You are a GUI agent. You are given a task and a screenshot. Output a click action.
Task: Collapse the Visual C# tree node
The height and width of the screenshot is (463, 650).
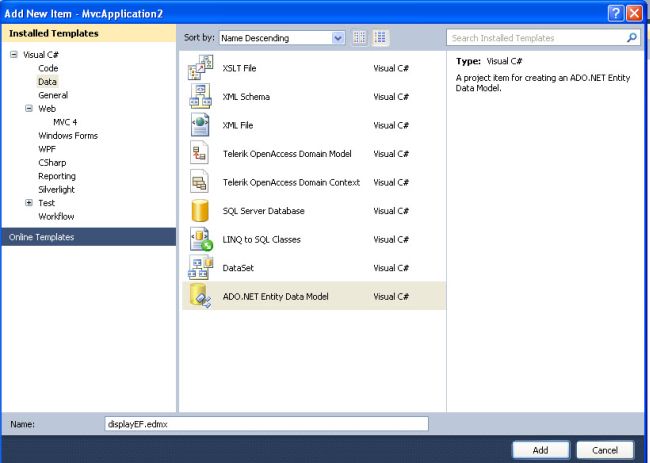(x=14, y=54)
